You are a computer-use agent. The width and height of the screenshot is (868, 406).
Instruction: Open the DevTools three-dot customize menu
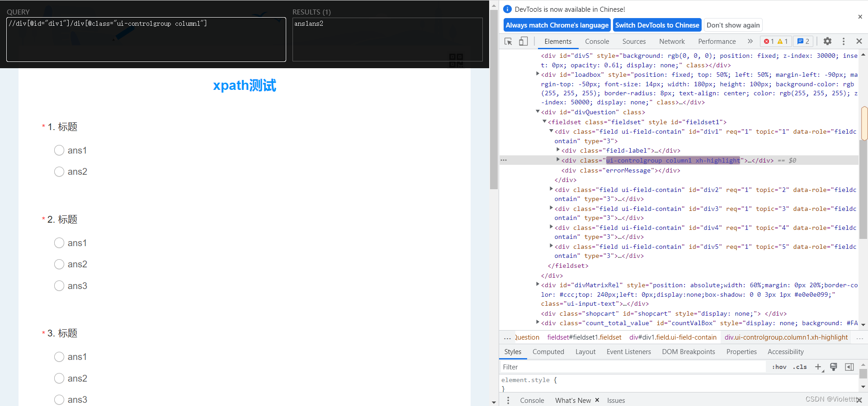click(844, 42)
